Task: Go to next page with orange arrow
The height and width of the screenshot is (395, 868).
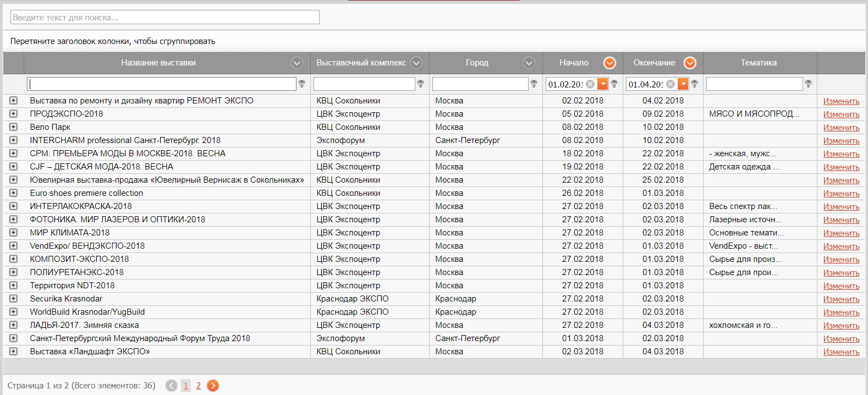Action: coord(213,386)
